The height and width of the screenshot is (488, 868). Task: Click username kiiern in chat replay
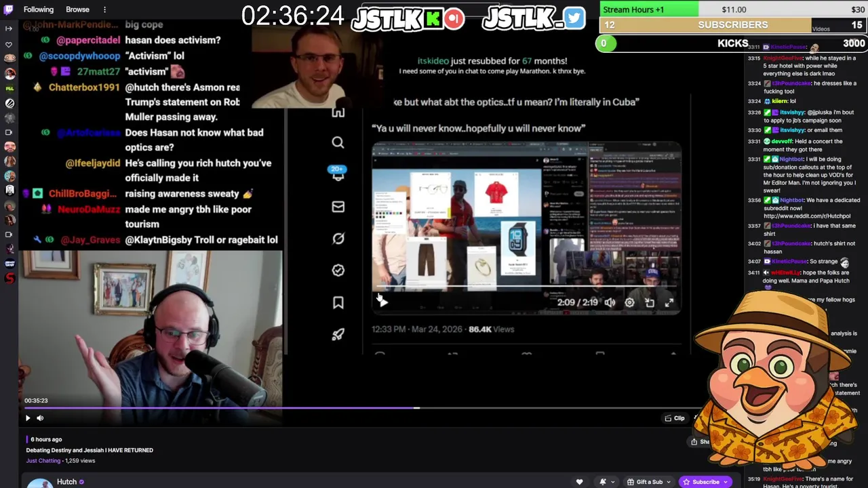coord(779,101)
